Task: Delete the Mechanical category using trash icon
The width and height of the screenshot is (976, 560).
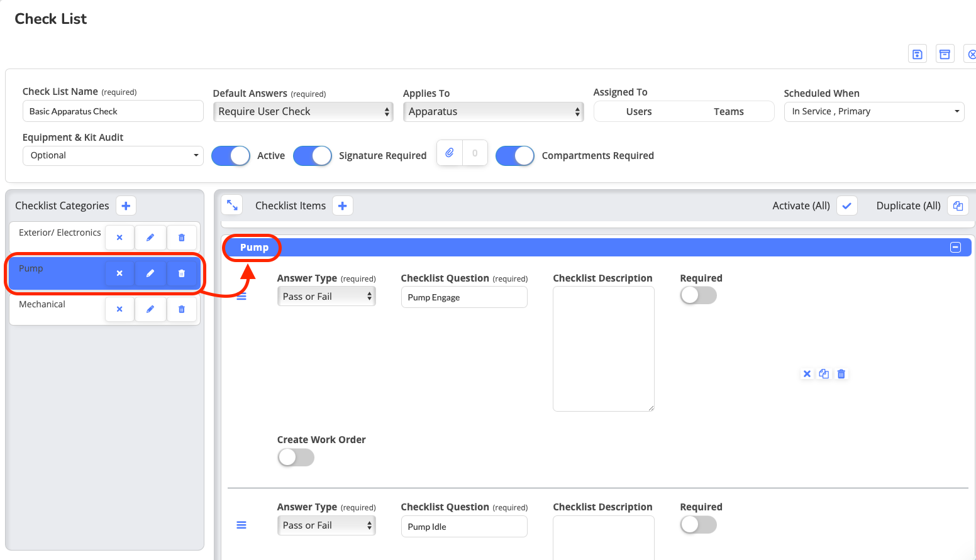Action: pos(182,309)
